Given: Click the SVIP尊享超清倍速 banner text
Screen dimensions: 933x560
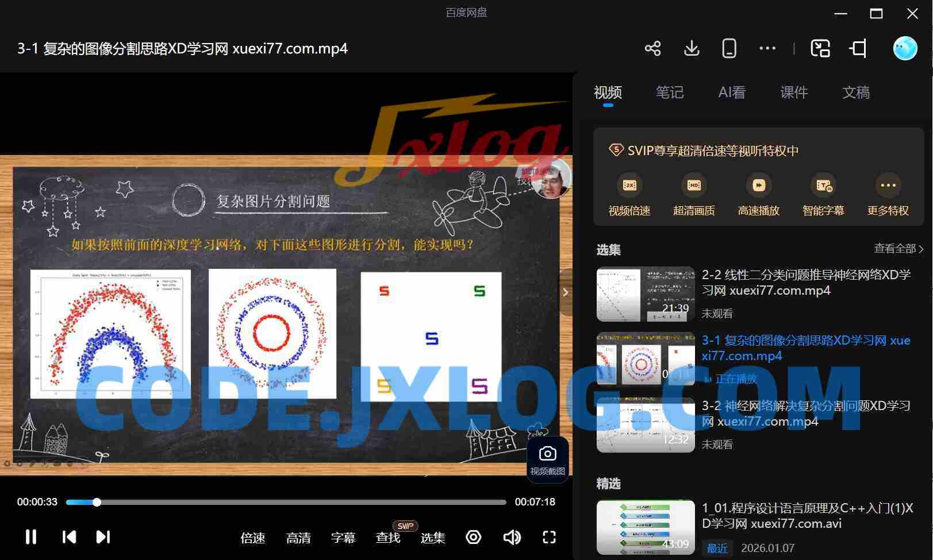Looking at the screenshot, I should [713, 150].
